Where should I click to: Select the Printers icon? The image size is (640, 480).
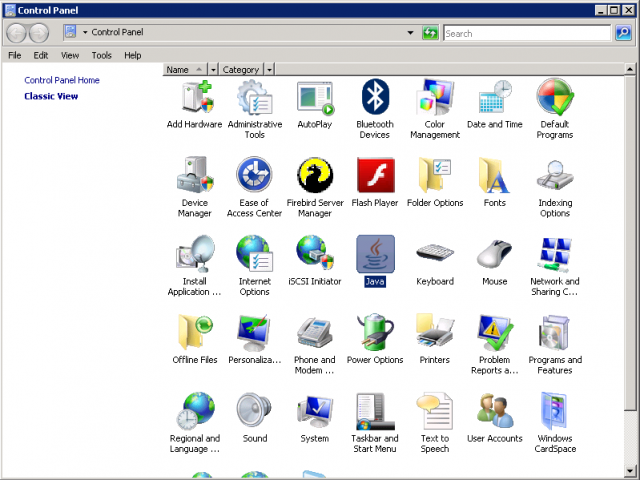(435, 340)
